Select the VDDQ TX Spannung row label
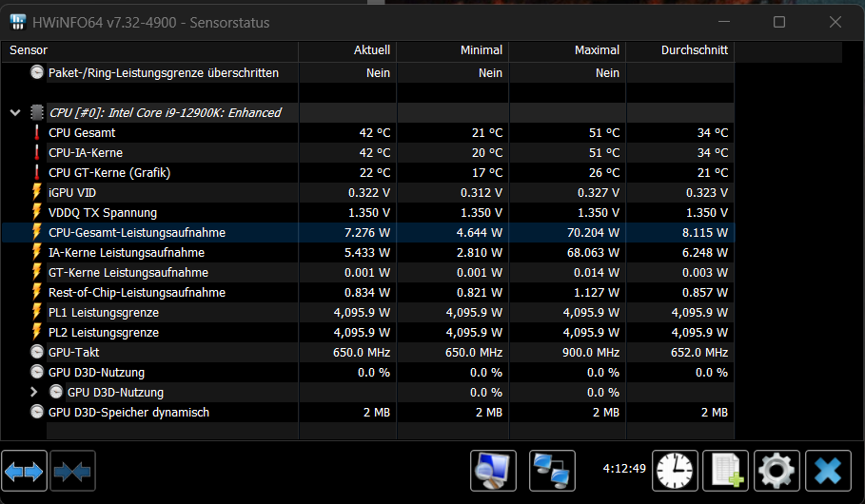 pyautogui.click(x=103, y=213)
